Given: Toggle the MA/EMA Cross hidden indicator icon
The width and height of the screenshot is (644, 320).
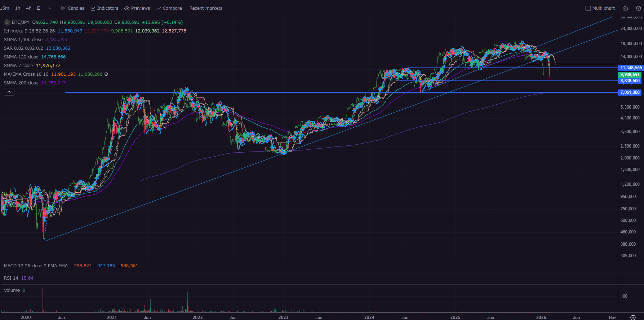Looking at the screenshot, I should click(106, 74).
